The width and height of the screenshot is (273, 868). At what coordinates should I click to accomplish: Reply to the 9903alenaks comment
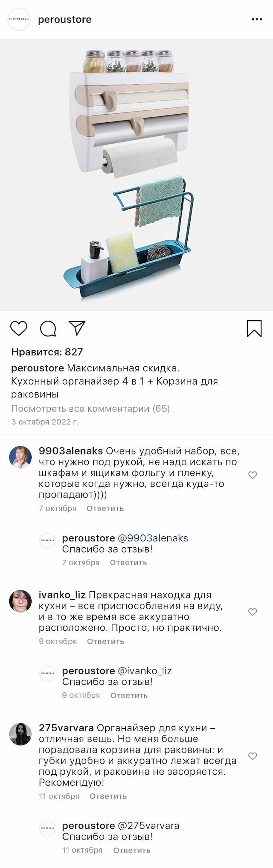point(105,509)
